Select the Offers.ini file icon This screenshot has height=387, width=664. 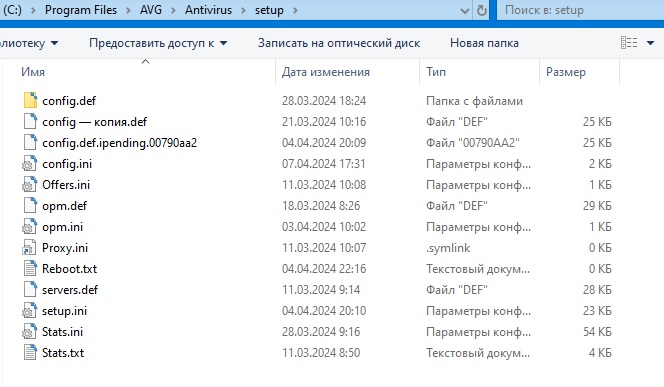click(x=30, y=185)
